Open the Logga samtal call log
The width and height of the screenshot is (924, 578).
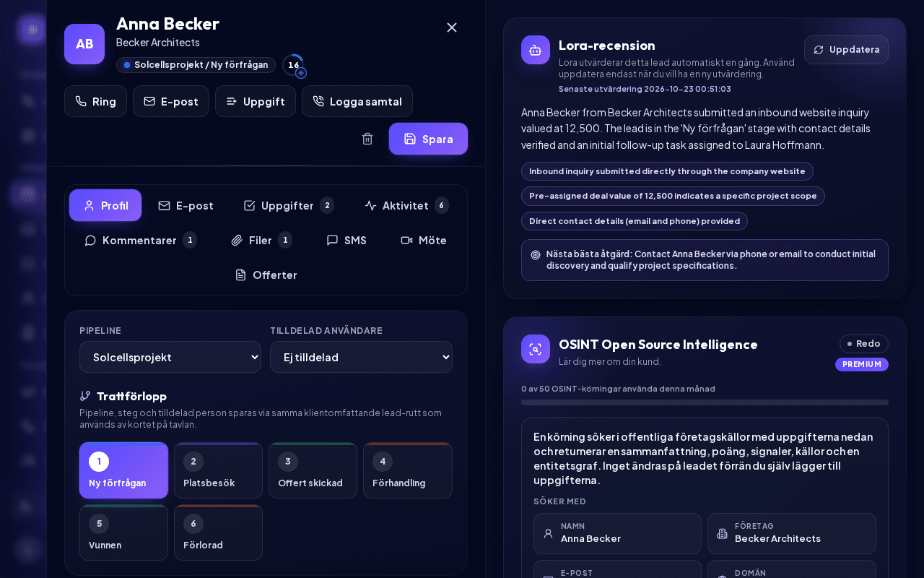pyautogui.click(x=357, y=101)
